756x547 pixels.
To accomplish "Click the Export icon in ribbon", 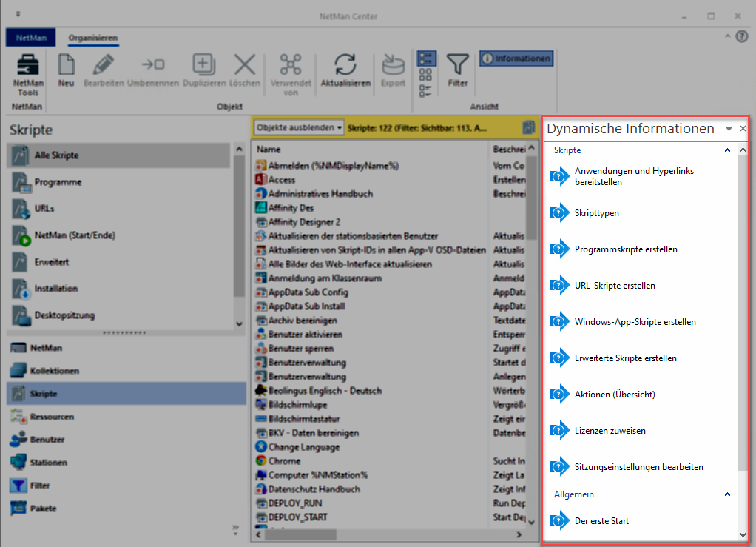I will click(393, 65).
